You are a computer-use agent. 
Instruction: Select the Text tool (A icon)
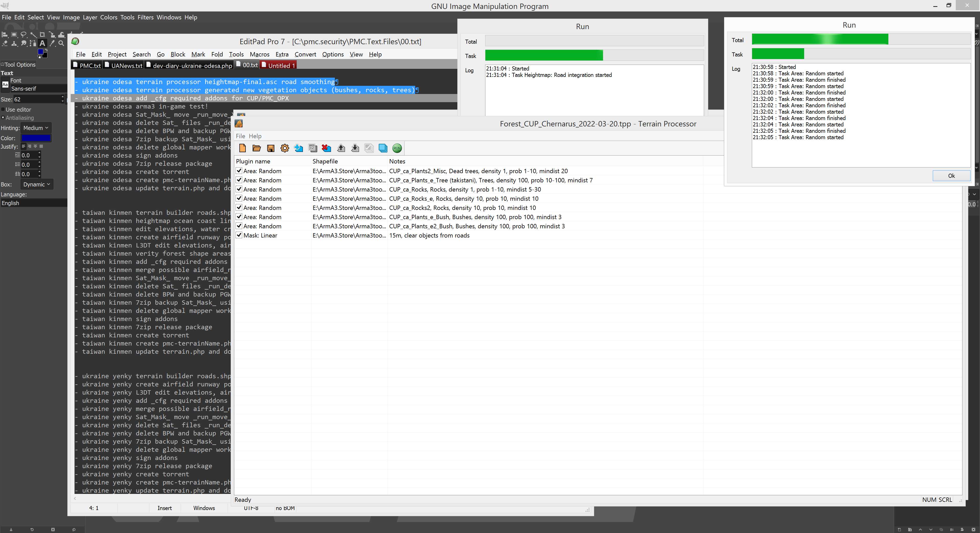(x=43, y=43)
